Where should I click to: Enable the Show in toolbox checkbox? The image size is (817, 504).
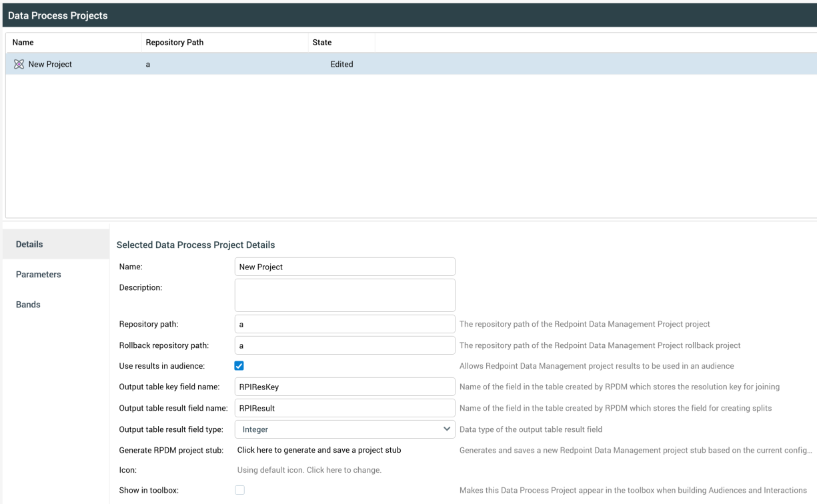click(x=239, y=489)
